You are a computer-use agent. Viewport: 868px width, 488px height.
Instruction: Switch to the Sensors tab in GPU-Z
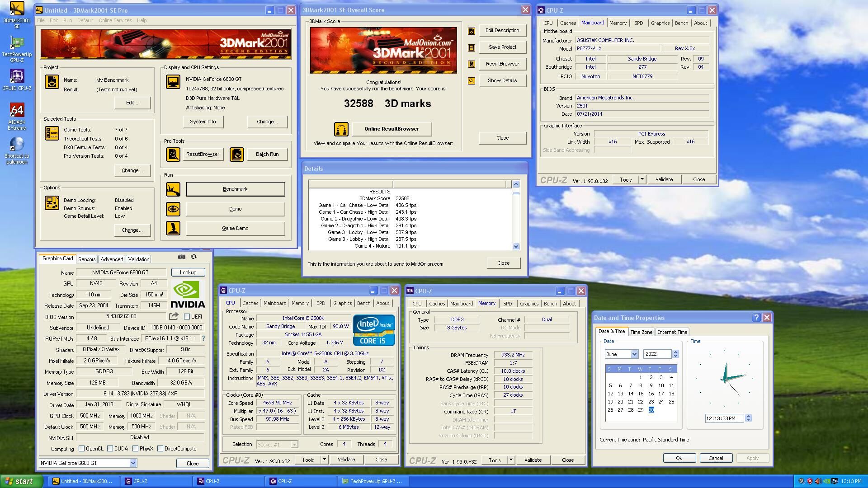click(x=87, y=259)
